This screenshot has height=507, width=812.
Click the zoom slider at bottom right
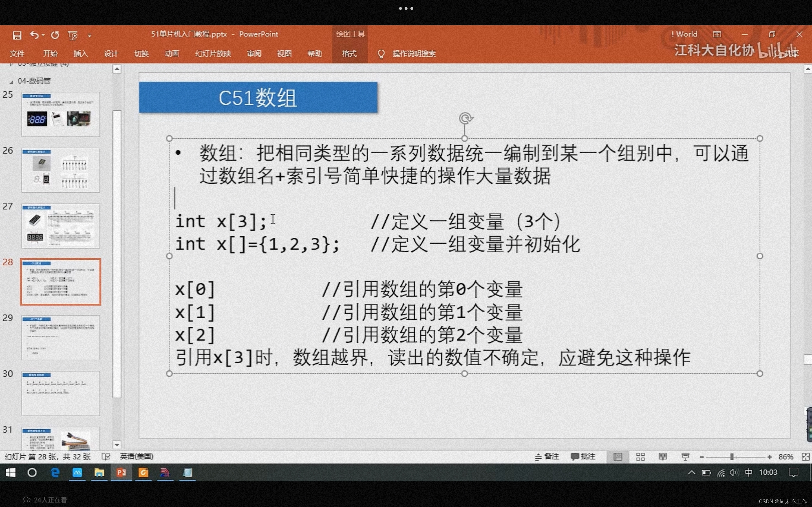(x=737, y=456)
